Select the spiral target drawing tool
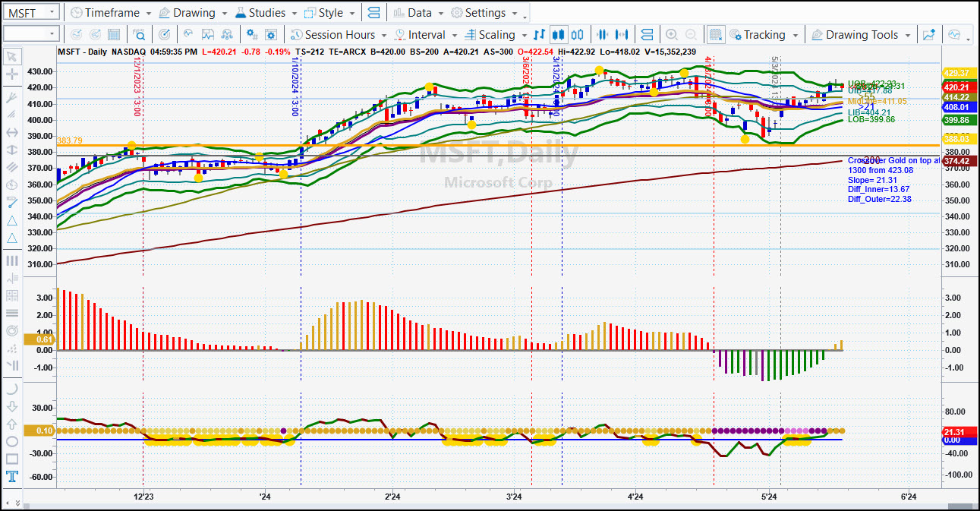Viewport: 980px width, 511px height. pyautogui.click(x=12, y=330)
